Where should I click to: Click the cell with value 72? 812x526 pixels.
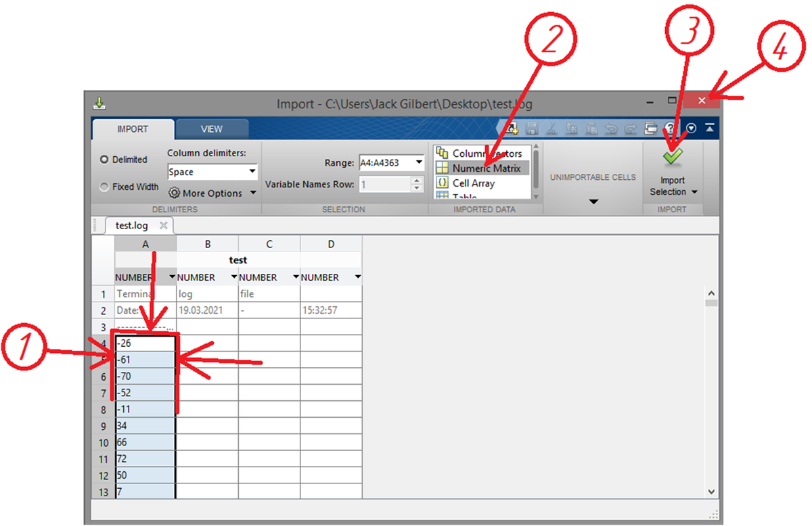tap(145, 458)
